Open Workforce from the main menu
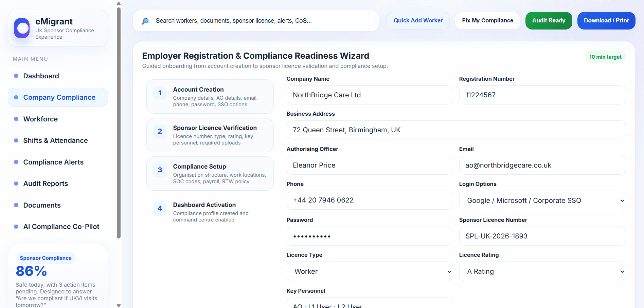The width and height of the screenshot is (644, 308). coord(40,119)
